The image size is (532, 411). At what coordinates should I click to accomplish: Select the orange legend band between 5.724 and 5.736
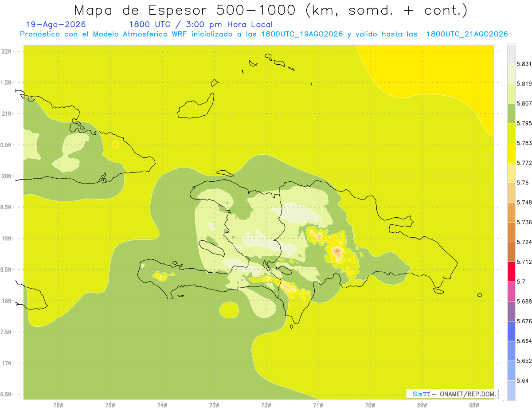(x=511, y=232)
